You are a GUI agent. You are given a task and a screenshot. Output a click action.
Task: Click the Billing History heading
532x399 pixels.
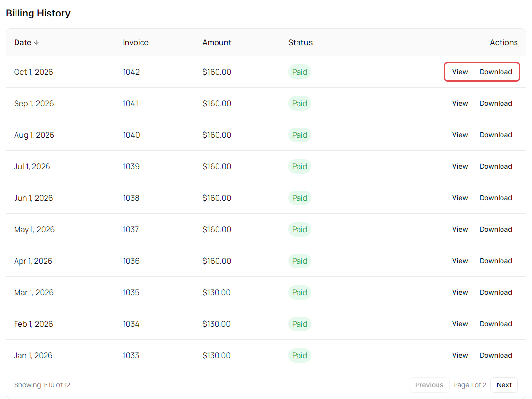[x=38, y=13]
